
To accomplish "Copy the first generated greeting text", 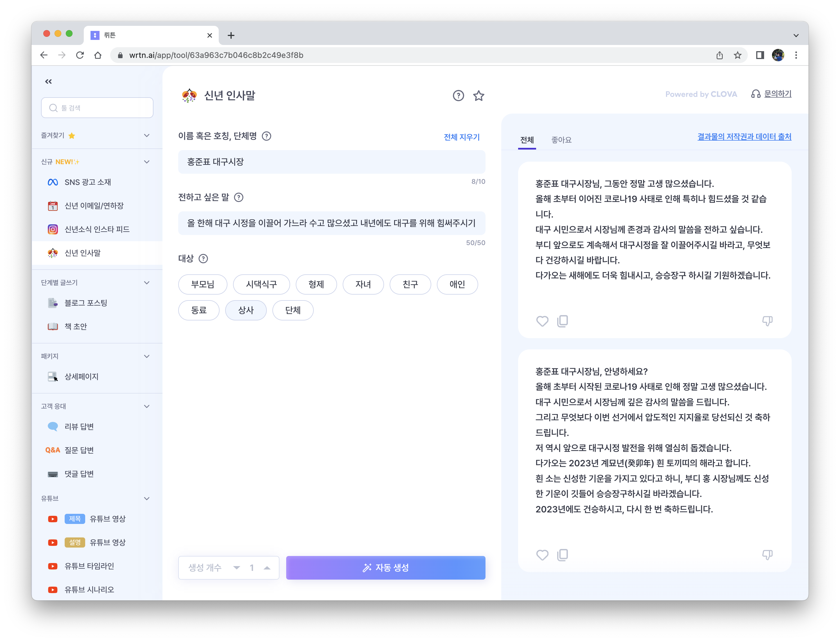I will (x=563, y=321).
